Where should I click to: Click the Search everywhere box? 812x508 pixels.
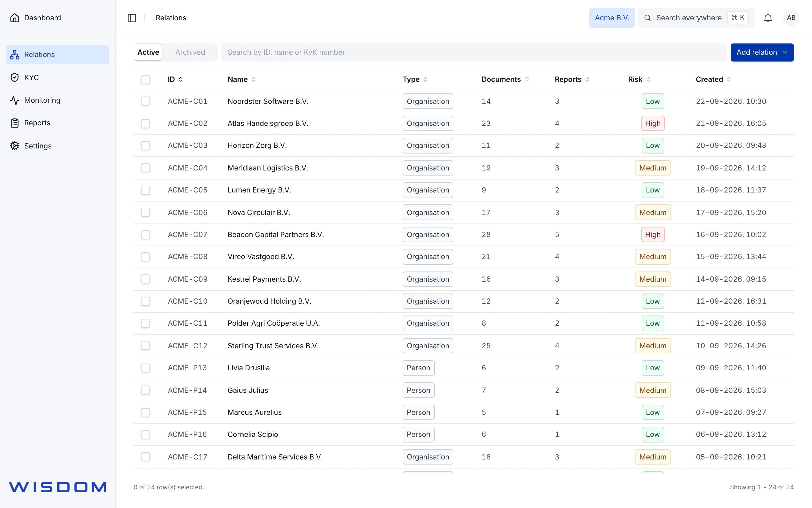click(696, 18)
